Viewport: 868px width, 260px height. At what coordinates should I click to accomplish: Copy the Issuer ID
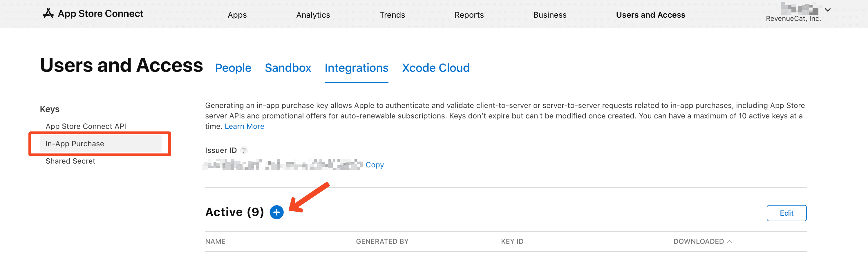[x=374, y=165]
